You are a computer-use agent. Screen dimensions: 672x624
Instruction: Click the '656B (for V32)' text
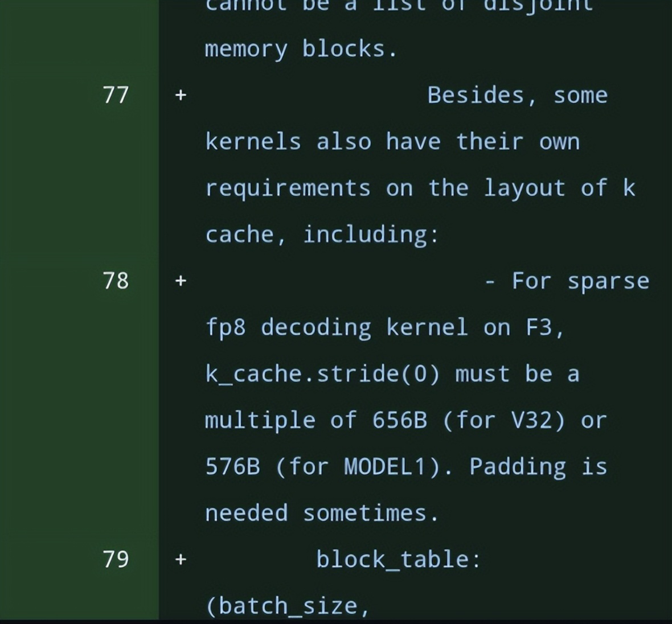[469, 420]
